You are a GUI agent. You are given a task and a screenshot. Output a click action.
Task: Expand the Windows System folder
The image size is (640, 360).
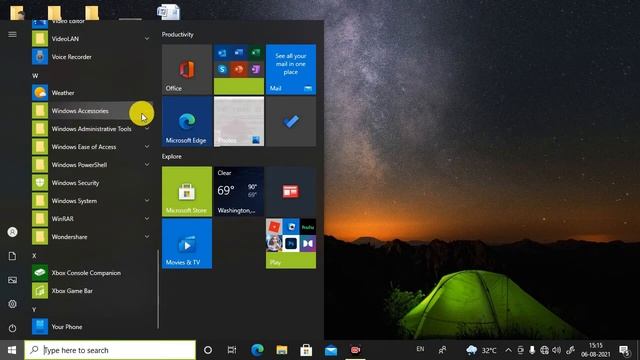click(92, 200)
